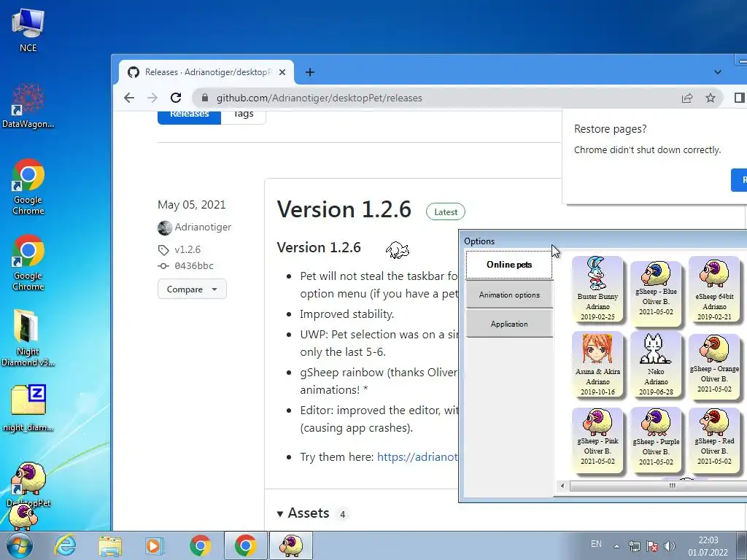
Task: Open the DataWagon desktop shortcut
Action: [x=28, y=106]
